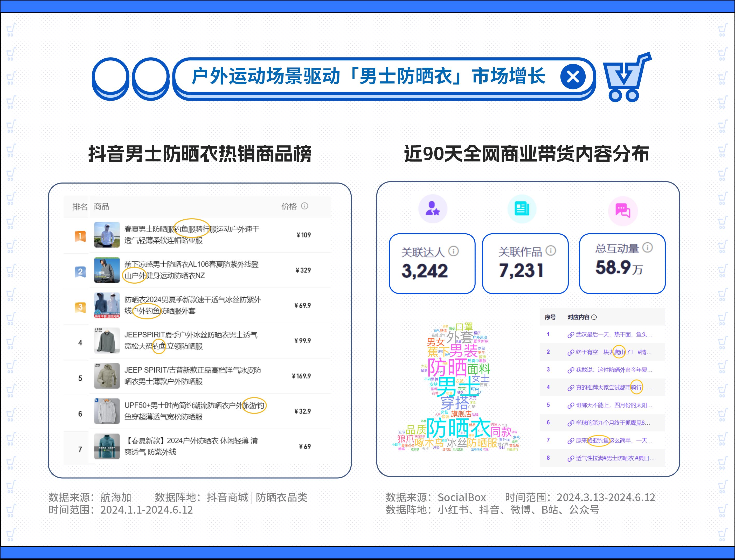This screenshot has width=735, height=560.
Task: Click thumbnail of rank 2 蕉下 jacket
Action: [107, 270]
